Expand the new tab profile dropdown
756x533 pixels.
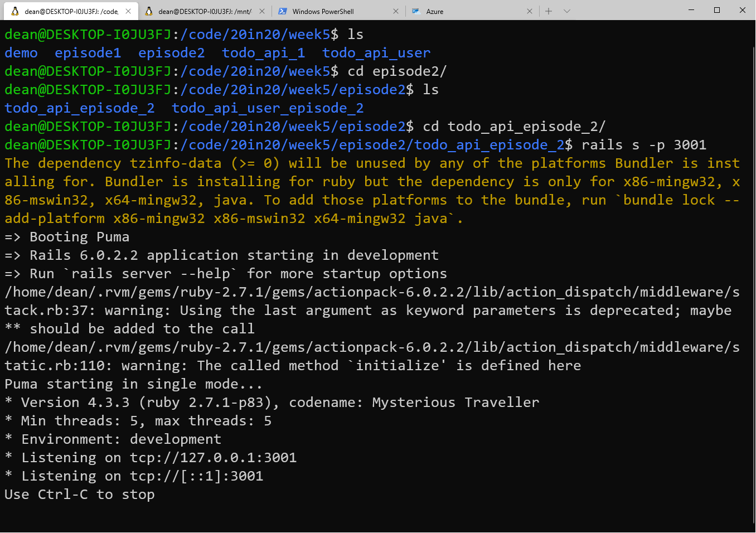(567, 11)
